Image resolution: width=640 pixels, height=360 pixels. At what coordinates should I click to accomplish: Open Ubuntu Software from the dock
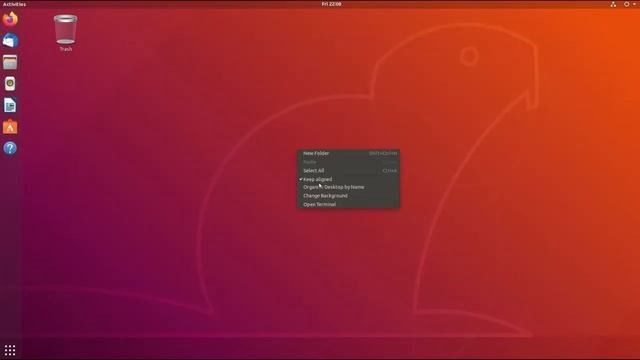click(10, 127)
